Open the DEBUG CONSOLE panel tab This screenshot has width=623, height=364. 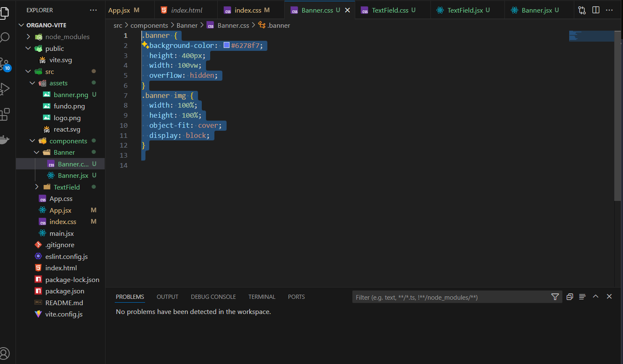pos(213,297)
